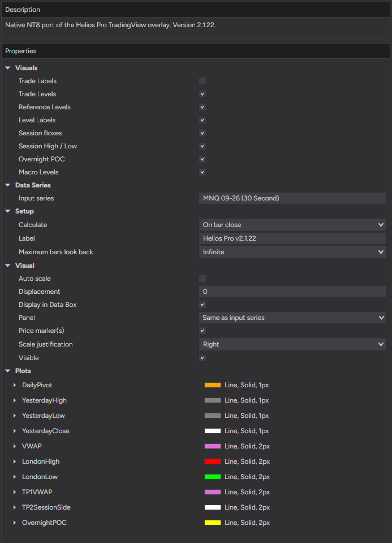Image resolution: width=392 pixels, height=543 pixels.
Task: Toggle Display in Data Box checkbox
Action: [203, 305]
